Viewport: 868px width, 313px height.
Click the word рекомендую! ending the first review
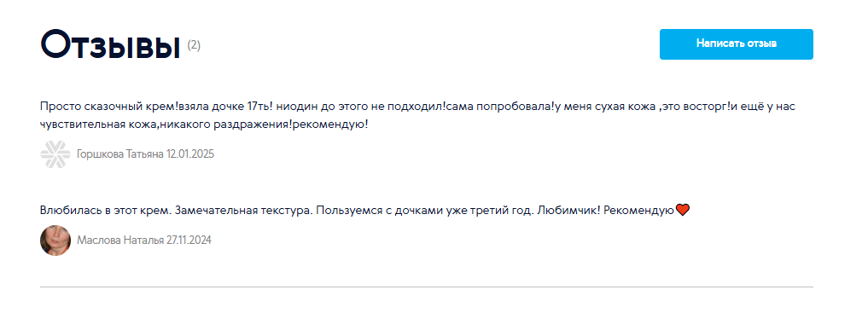pos(330,125)
